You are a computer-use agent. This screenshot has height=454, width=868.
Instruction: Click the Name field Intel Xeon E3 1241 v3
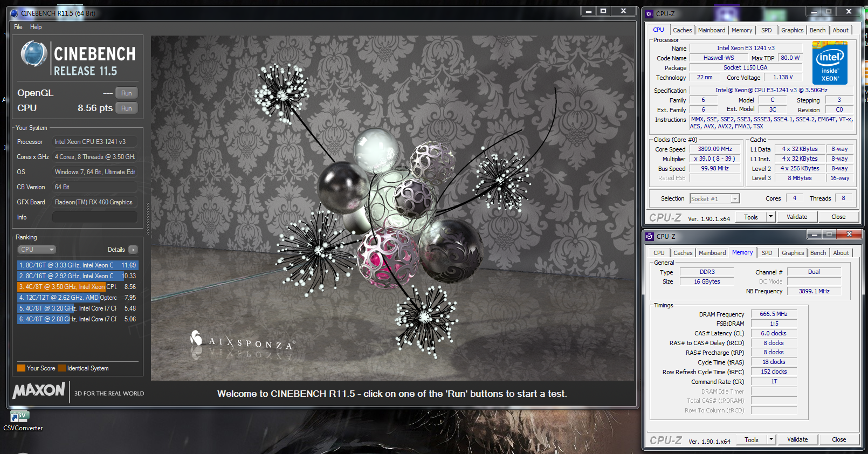coord(746,49)
